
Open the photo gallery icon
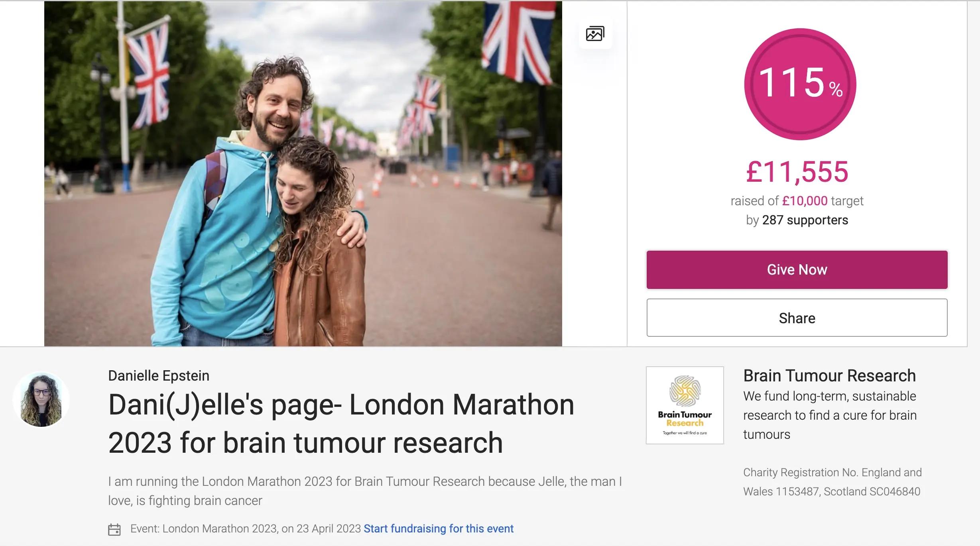595,34
